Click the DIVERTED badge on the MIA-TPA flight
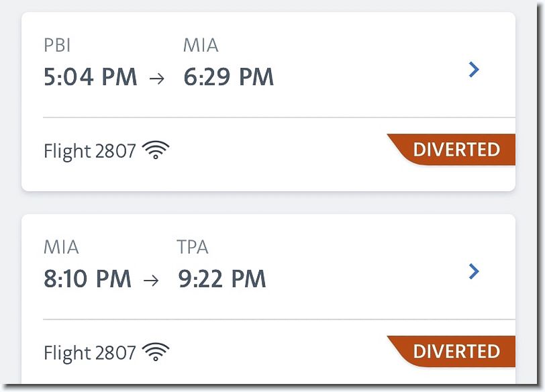This screenshot has width=545, height=392. (x=451, y=351)
